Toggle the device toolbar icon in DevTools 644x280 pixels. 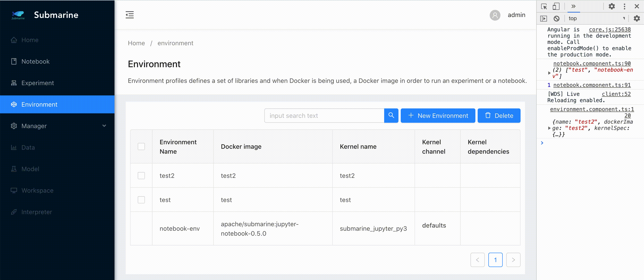(x=556, y=6)
